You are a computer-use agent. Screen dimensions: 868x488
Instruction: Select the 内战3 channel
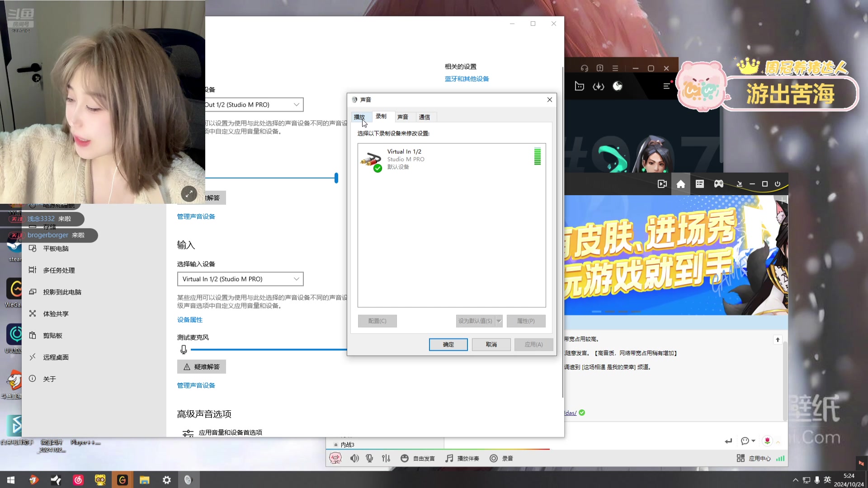point(347,445)
